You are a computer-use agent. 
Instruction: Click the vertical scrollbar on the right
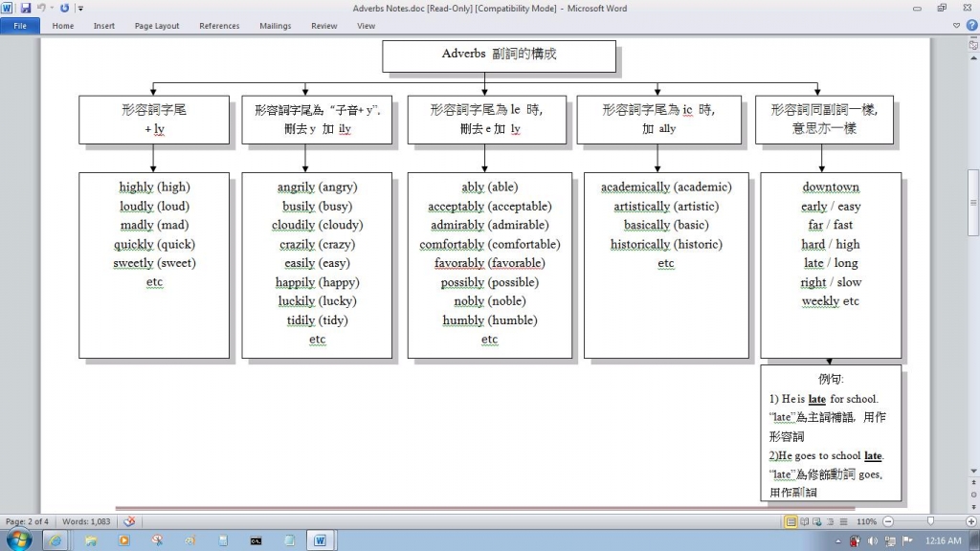973,191
